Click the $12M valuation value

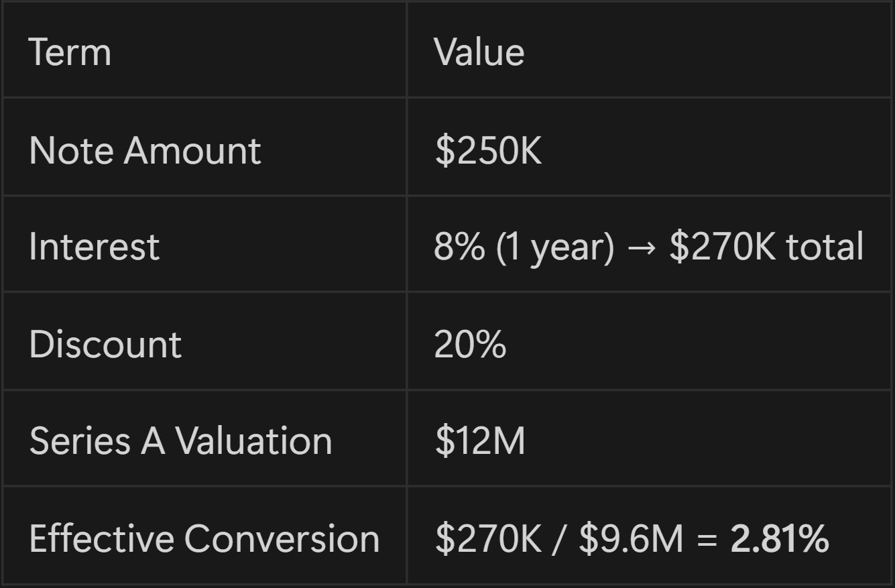click(479, 441)
